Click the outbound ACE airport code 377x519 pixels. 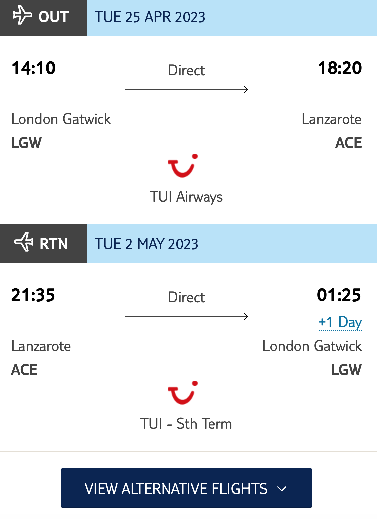[349, 143]
